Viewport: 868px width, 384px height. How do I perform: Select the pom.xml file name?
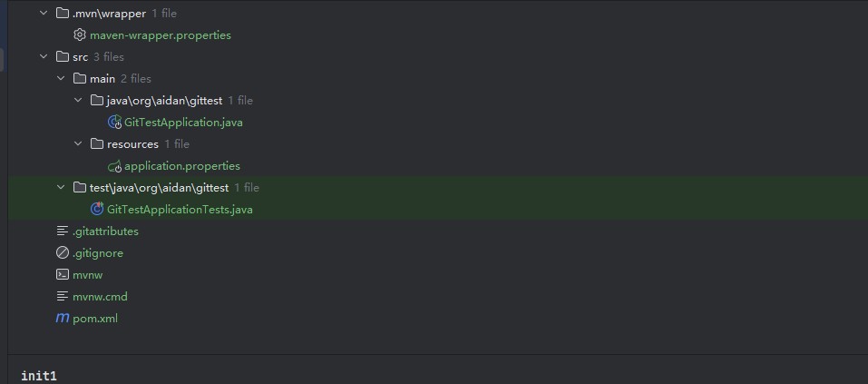95,319
